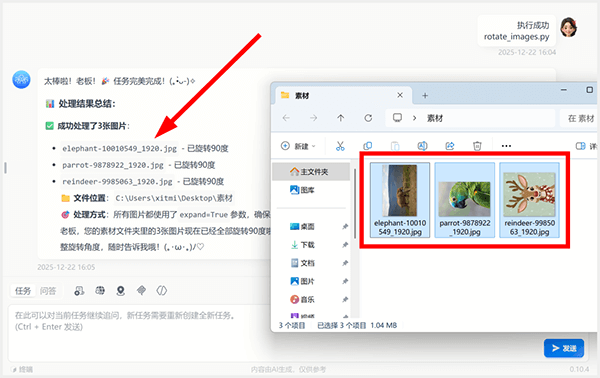Click the location pin icon in chat toolbar
This screenshot has width=600, height=378.
click(121, 291)
